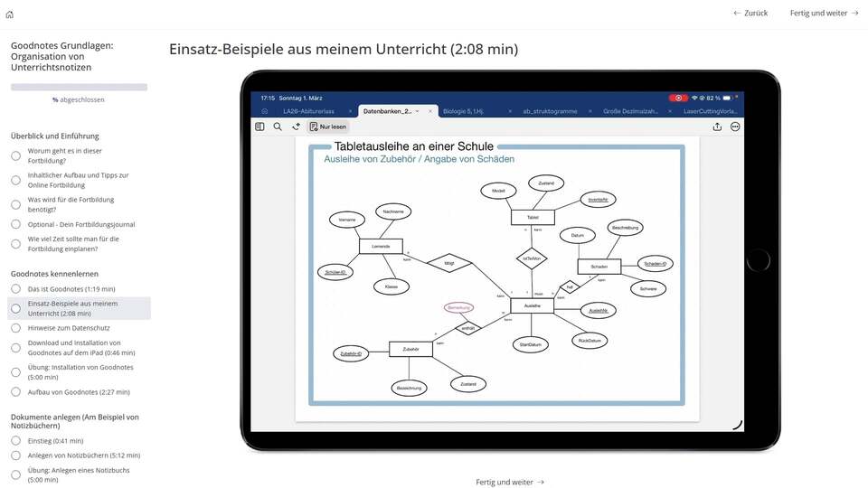Click subtitle 'Ausleihe von Zubehör / Angabe von Schäden'
This screenshot has width=868, height=488.
point(419,159)
